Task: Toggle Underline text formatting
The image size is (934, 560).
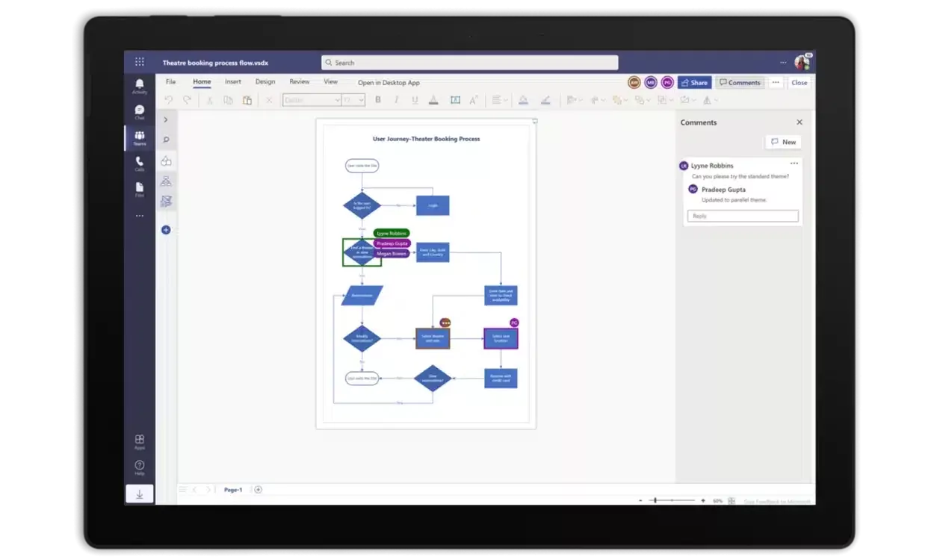Action: tap(415, 100)
